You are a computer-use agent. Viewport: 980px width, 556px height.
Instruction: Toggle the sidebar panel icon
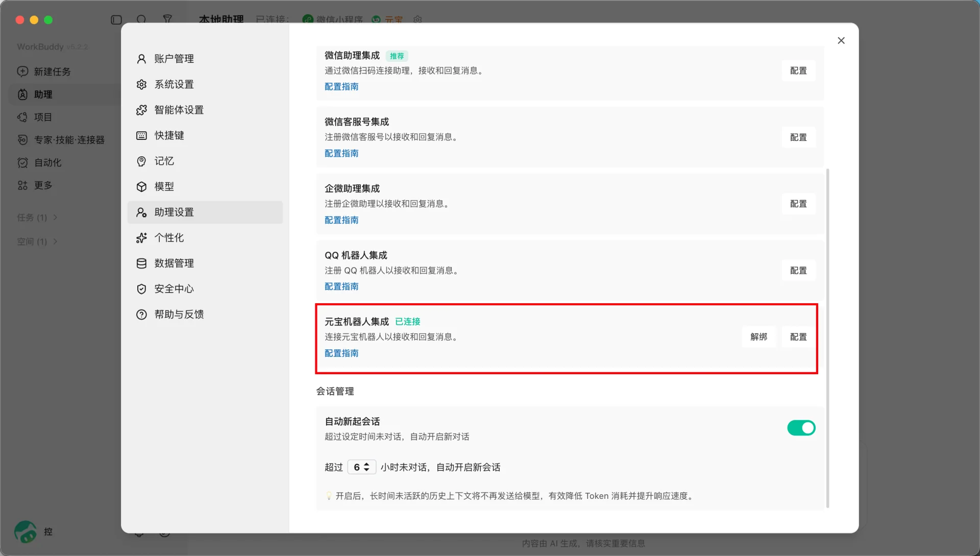point(116,19)
